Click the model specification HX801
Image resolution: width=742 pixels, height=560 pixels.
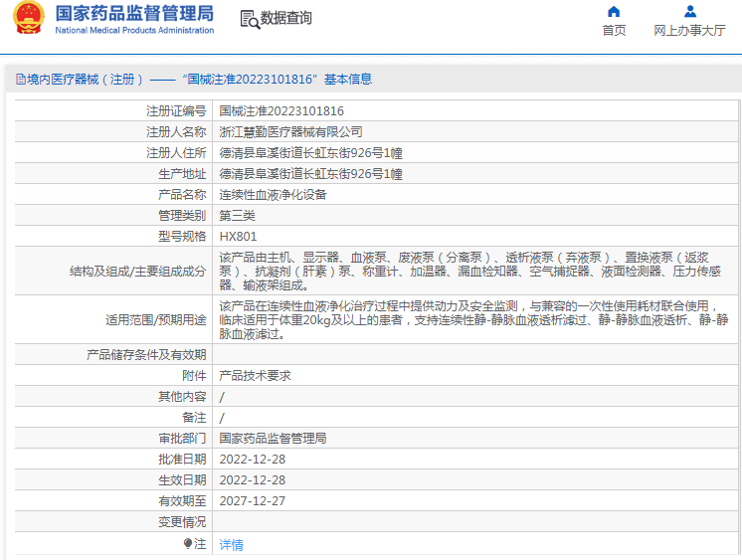(238, 237)
